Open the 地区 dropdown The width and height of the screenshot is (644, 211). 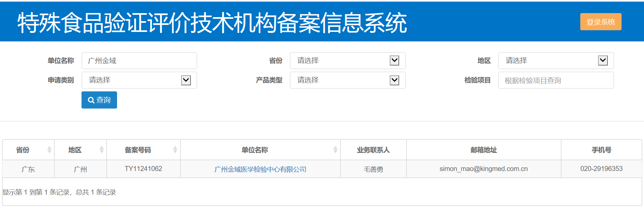556,61
